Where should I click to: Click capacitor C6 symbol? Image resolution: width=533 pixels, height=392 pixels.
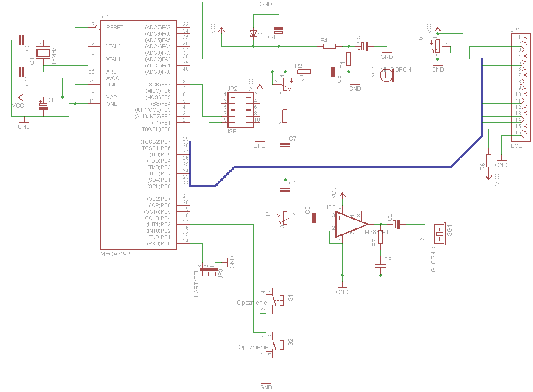pyautogui.click(x=332, y=72)
